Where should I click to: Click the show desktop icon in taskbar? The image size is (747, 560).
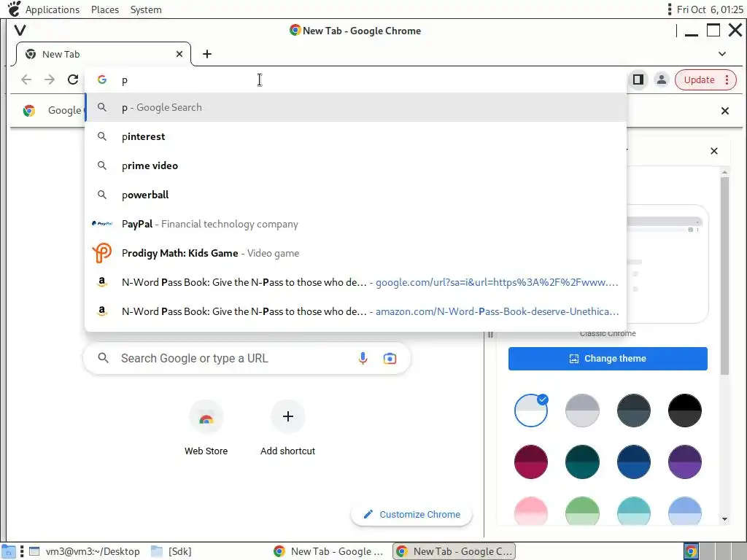point(9,551)
